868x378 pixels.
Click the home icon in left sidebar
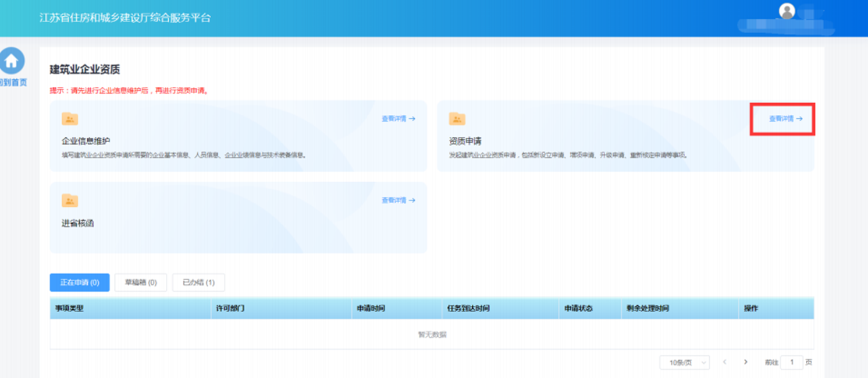point(12,61)
